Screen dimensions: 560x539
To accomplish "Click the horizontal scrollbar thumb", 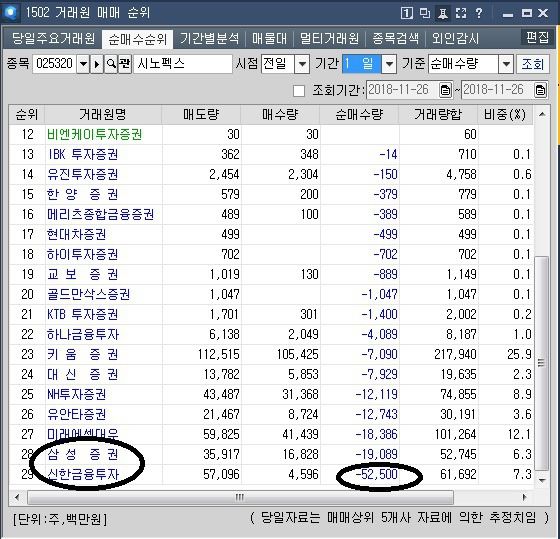I will click(240, 497).
